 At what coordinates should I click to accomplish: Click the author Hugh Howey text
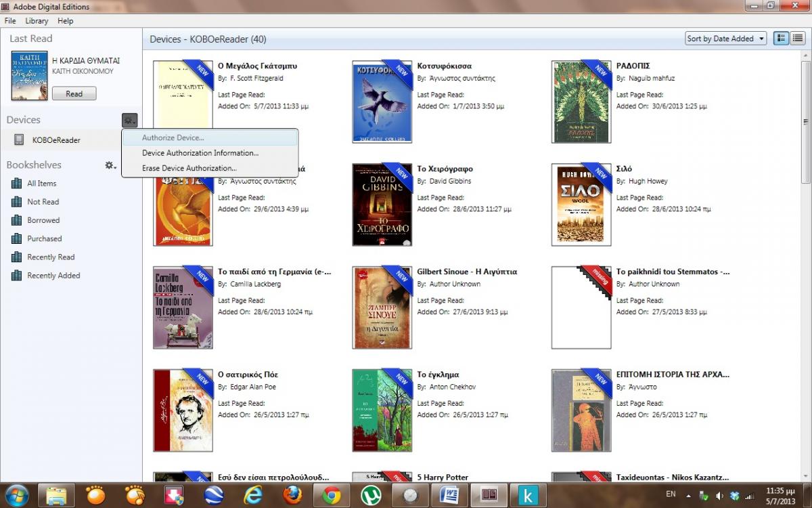[x=648, y=182]
